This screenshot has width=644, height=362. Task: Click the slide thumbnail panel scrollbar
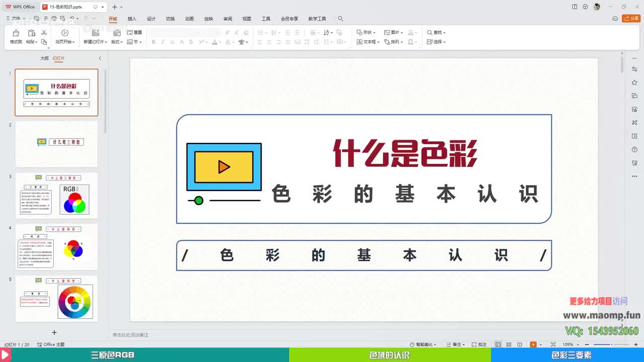pos(105,101)
